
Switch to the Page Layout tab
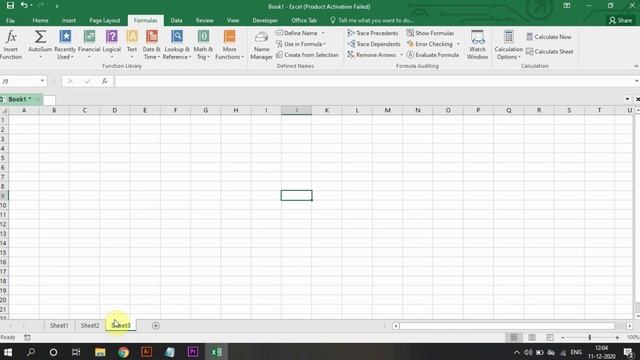[104, 20]
